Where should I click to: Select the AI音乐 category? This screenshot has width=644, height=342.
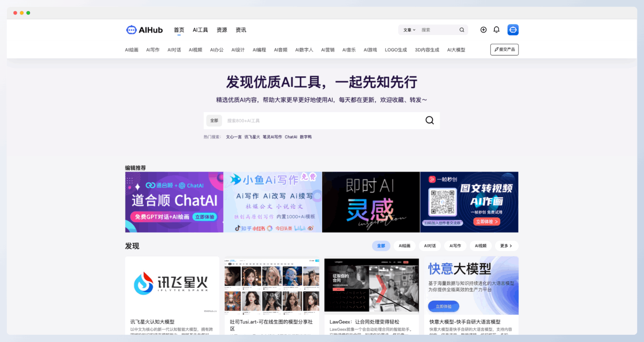[349, 50]
